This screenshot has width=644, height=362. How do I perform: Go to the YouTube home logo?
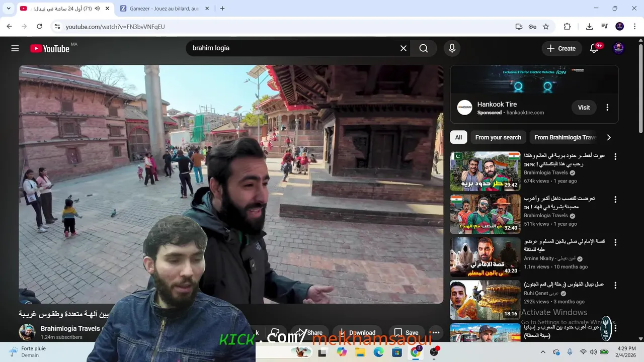50,48
